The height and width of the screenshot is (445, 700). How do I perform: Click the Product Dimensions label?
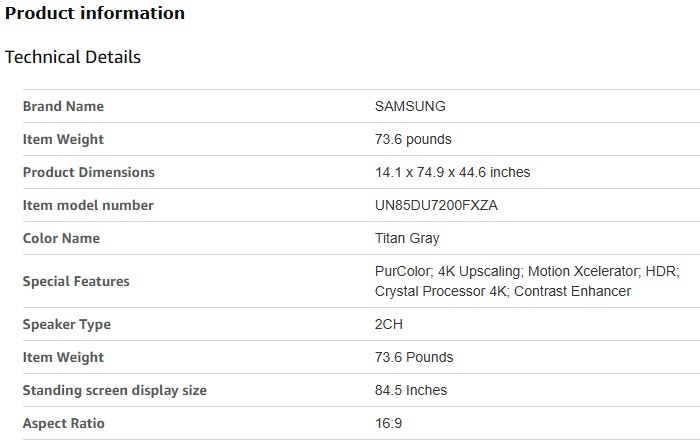89,172
